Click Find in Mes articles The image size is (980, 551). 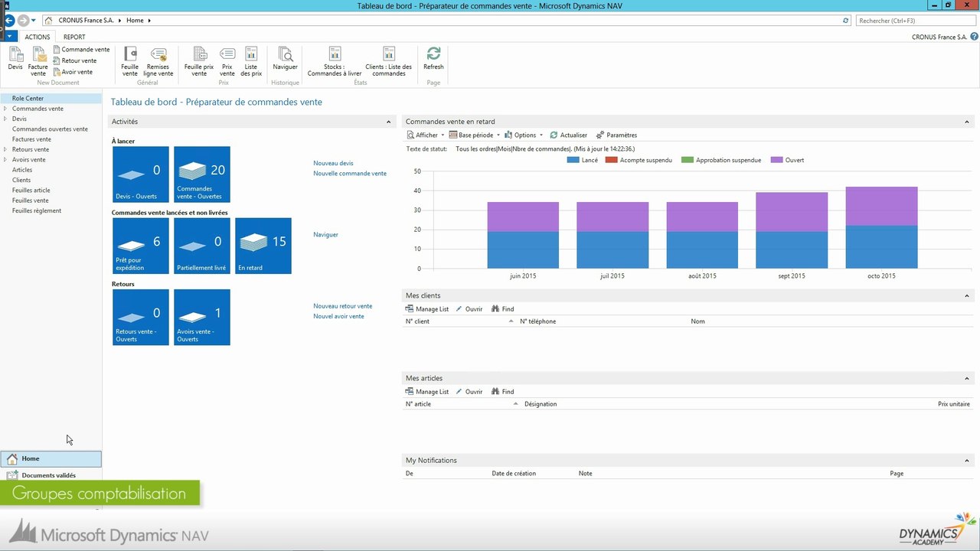coord(503,392)
